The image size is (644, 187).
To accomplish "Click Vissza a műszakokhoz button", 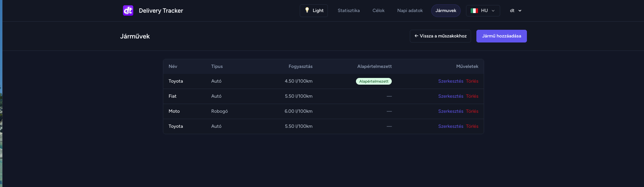I will [x=440, y=36].
